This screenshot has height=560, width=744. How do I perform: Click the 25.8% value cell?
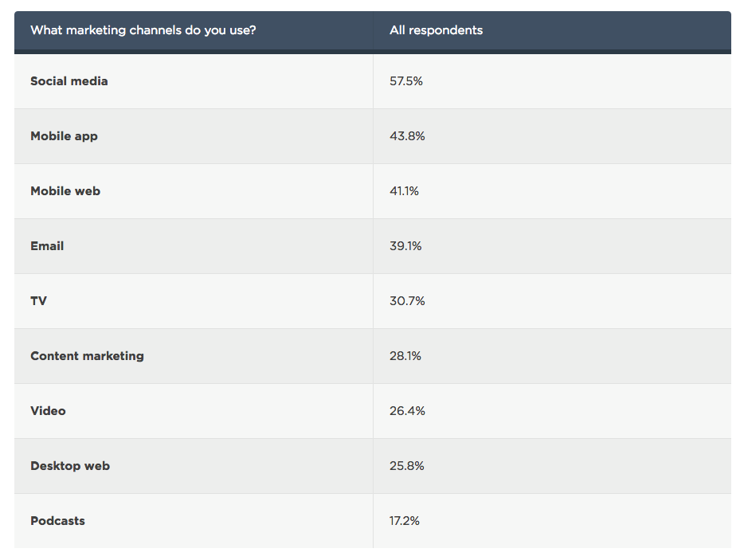coord(407,466)
